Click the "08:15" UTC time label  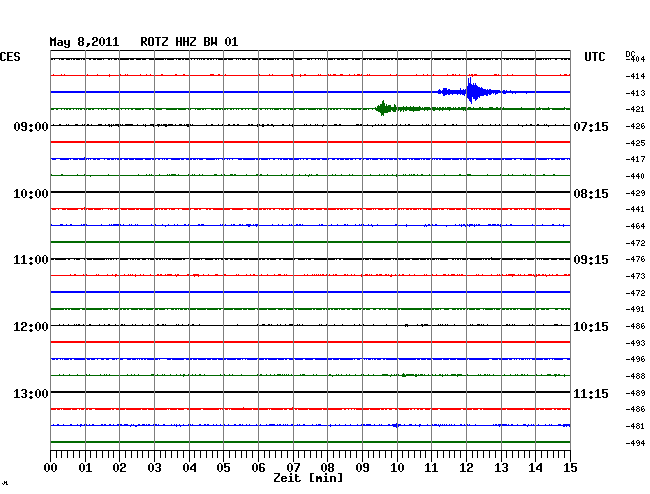(x=591, y=194)
